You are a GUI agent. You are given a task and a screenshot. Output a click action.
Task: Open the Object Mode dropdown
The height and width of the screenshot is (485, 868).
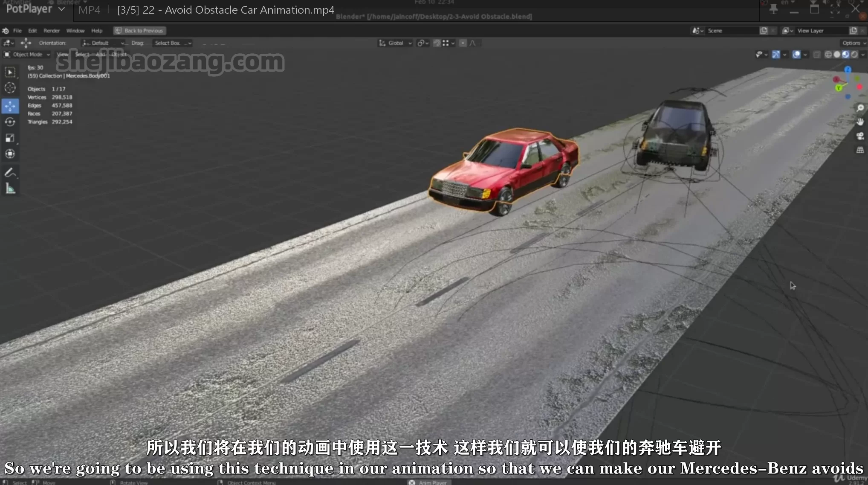[x=27, y=55]
